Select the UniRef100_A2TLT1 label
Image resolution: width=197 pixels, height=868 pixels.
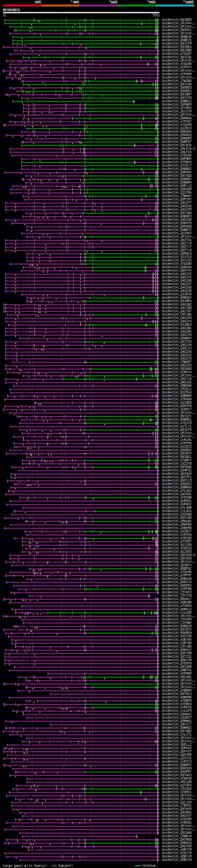click(x=177, y=426)
